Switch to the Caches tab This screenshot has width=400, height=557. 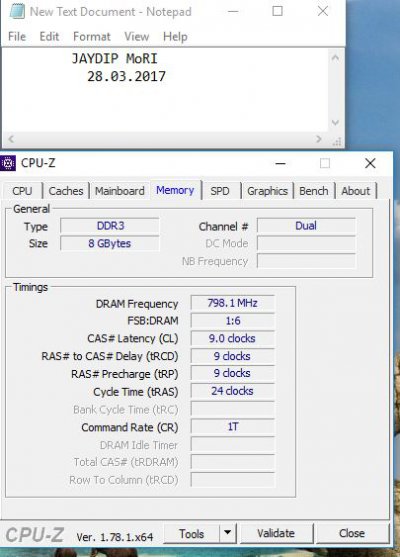click(66, 191)
